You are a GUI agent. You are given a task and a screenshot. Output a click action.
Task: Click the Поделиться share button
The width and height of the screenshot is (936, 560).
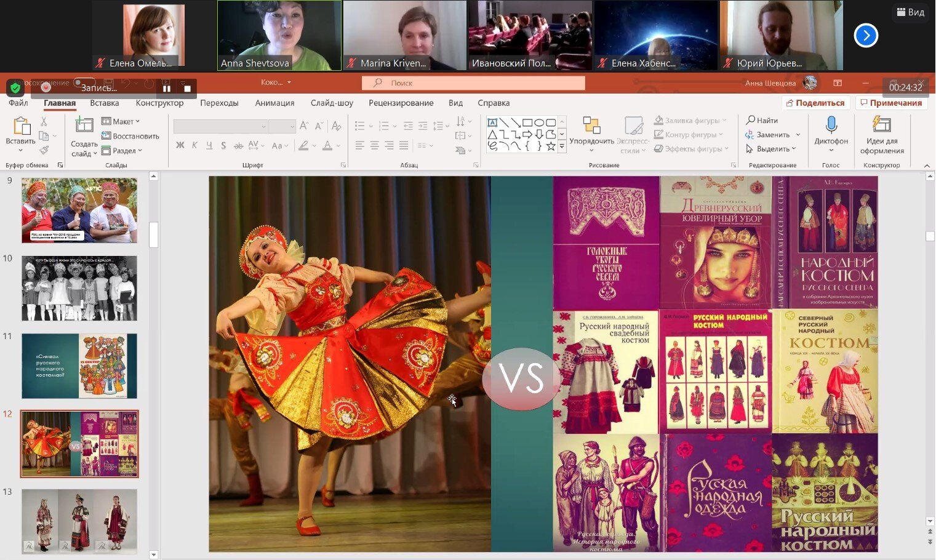point(816,103)
